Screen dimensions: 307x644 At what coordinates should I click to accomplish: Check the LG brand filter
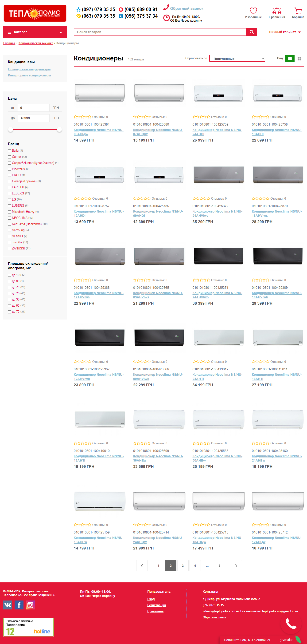[x=9, y=199]
